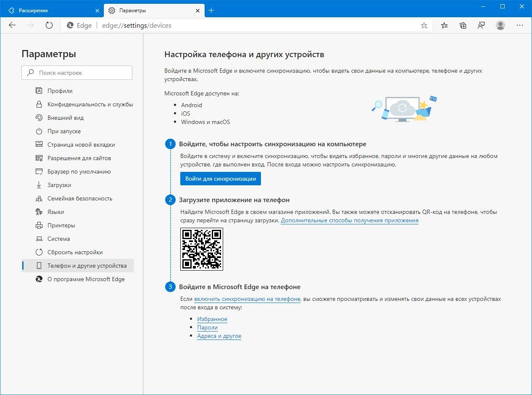Open О программе Microsoft Edge section

[x=86, y=279]
